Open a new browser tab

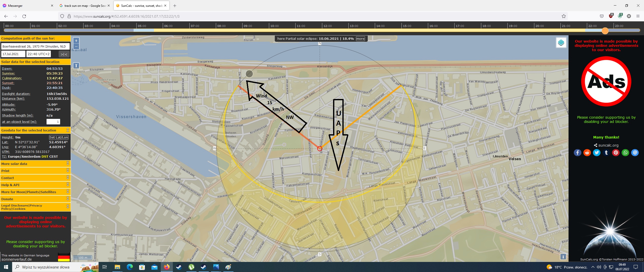(x=175, y=6)
